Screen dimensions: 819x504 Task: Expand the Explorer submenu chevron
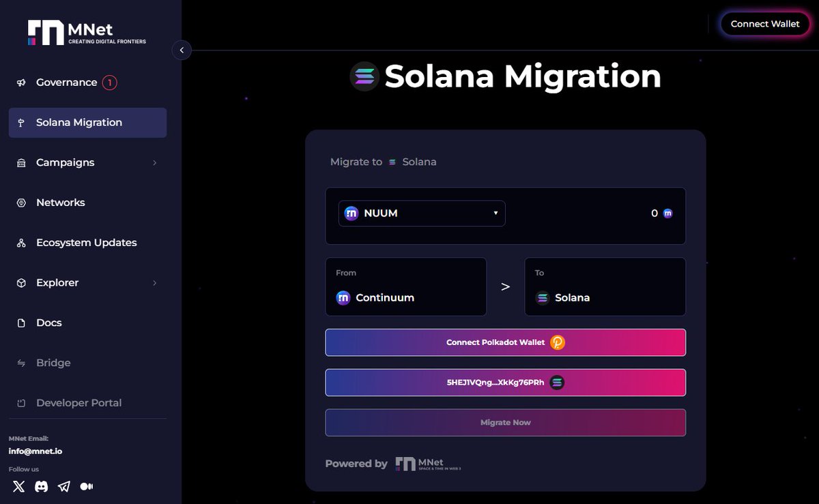[155, 282]
